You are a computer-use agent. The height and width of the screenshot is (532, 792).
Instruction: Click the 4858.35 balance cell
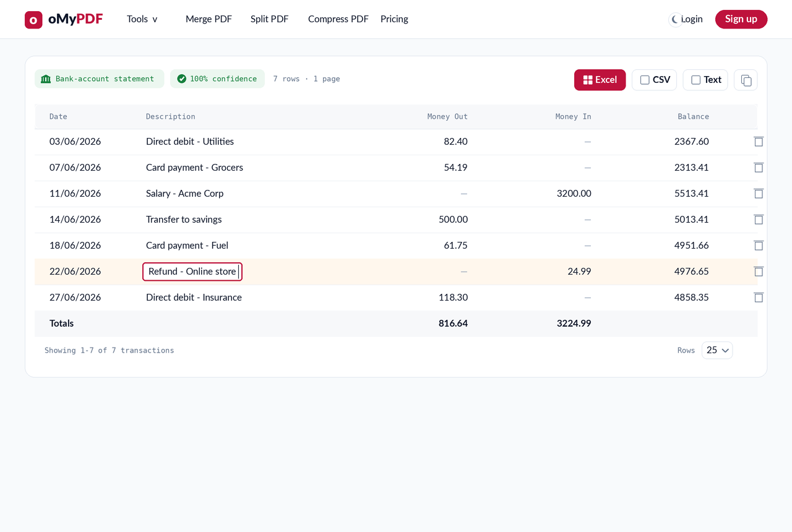(692, 298)
